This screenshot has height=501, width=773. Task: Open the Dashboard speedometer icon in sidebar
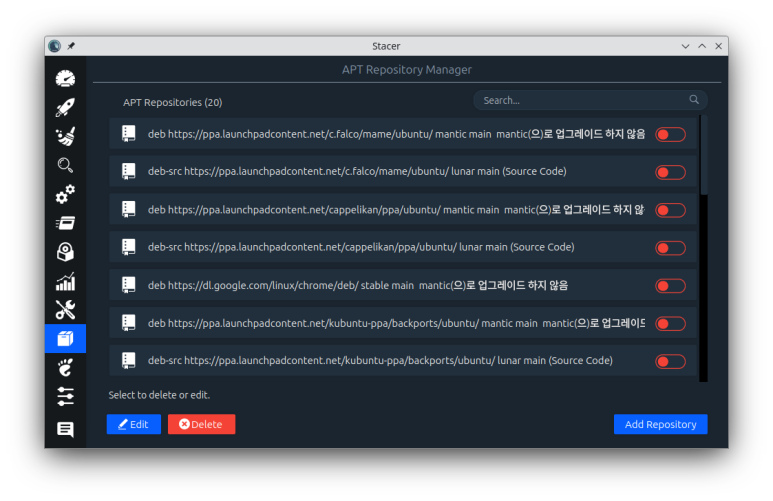tap(65, 79)
